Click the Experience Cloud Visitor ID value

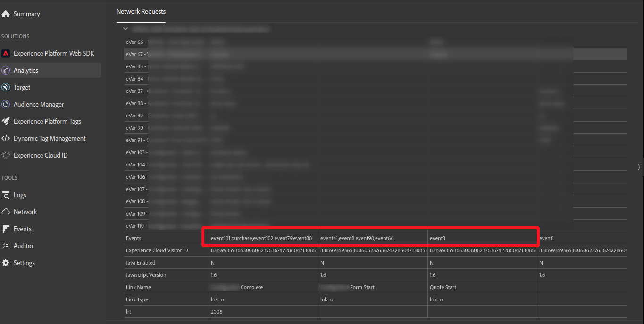(x=262, y=250)
